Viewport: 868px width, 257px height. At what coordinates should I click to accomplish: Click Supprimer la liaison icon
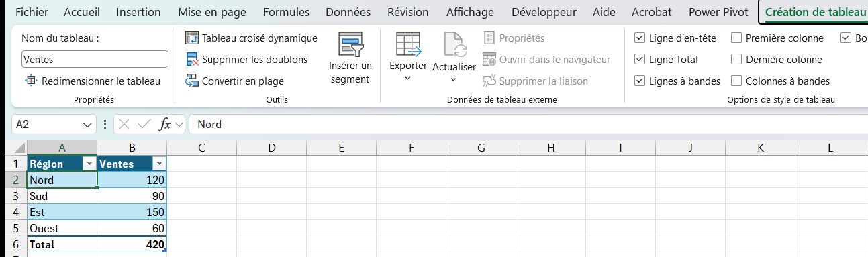tap(489, 81)
